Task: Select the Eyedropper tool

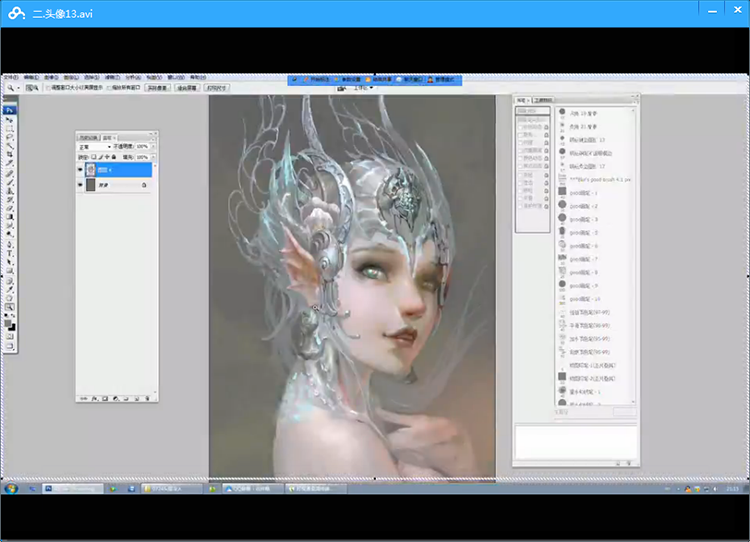Action: 10,289
